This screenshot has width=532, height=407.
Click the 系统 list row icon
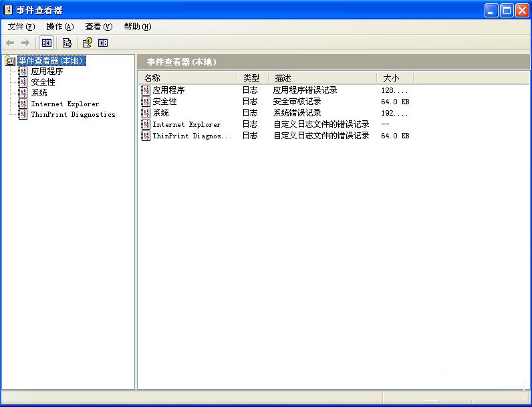click(x=146, y=113)
